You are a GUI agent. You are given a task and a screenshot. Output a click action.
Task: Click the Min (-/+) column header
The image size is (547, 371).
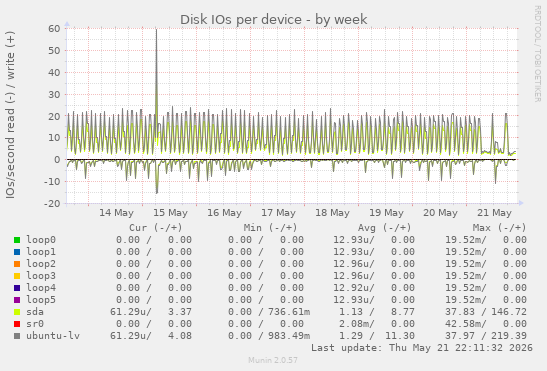pyautogui.click(x=270, y=228)
